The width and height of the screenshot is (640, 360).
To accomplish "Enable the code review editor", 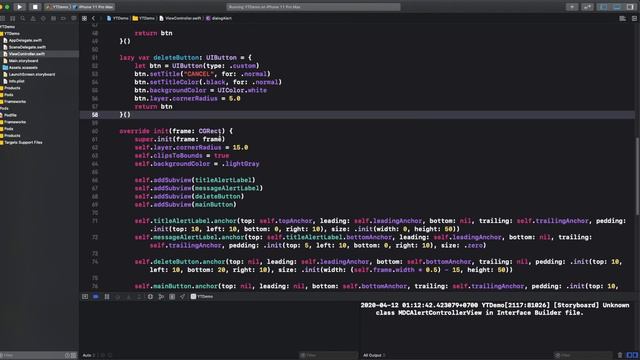I will click(x=587, y=7).
